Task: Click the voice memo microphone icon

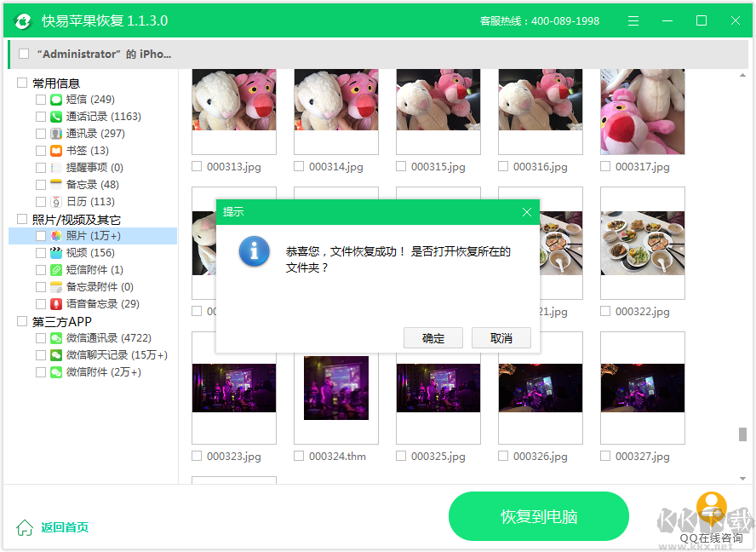Action: click(x=56, y=304)
